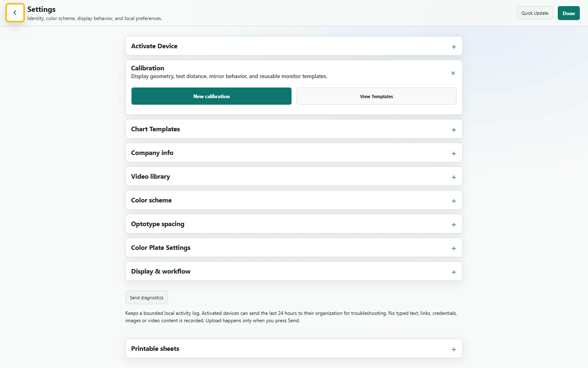
Task: Collapse Calibration with the X icon
Action: click(x=453, y=73)
